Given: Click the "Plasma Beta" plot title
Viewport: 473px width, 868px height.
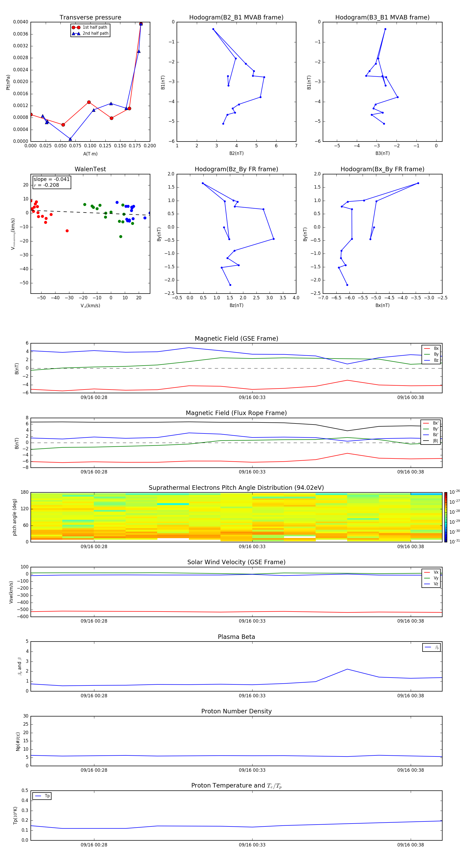Looking at the screenshot, I should coord(236,637).
